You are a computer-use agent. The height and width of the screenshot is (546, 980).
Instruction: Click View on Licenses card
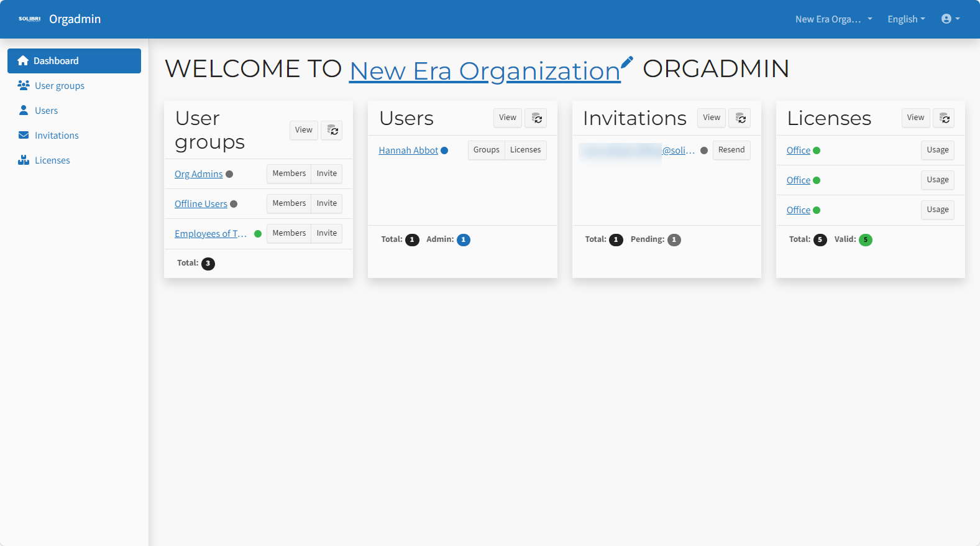(x=915, y=118)
